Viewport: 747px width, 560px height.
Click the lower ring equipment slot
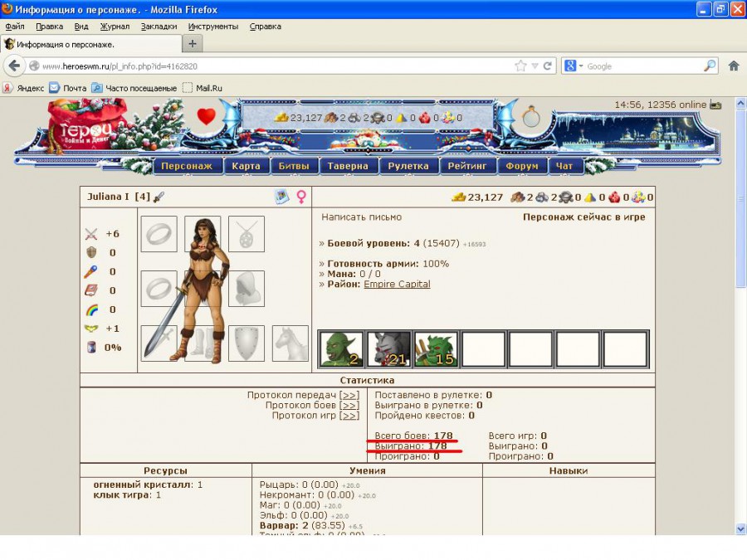tap(159, 289)
